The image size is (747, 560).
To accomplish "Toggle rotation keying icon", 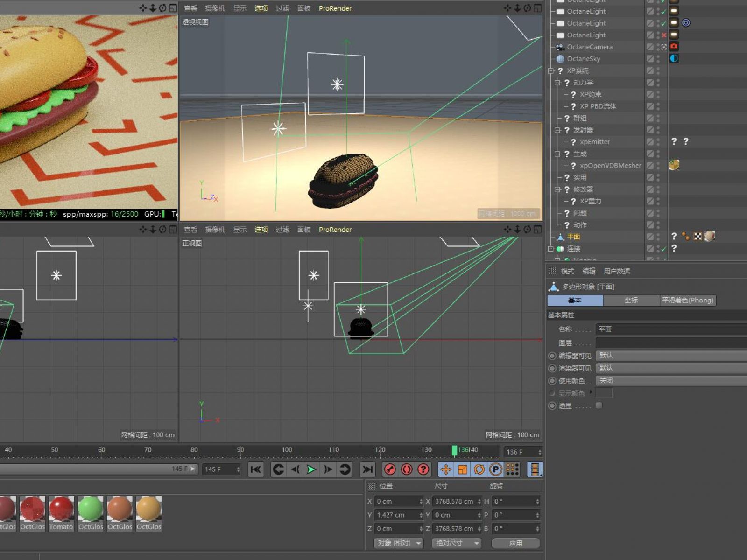I will coord(479,469).
